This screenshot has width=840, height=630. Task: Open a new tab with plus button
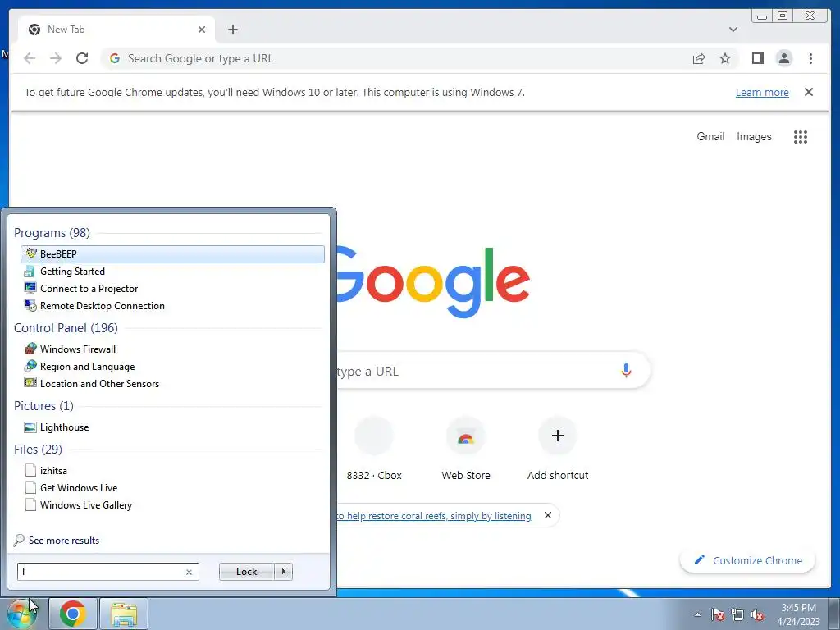[232, 30]
